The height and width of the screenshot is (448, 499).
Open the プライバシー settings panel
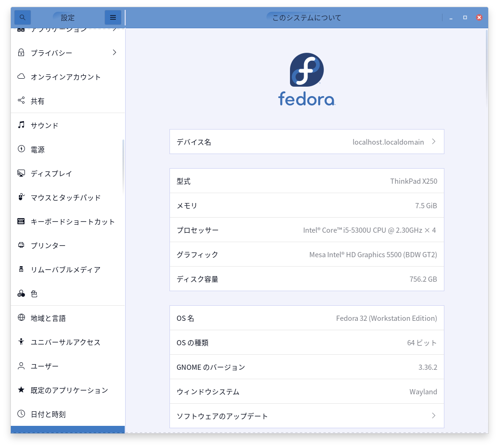coord(68,53)
